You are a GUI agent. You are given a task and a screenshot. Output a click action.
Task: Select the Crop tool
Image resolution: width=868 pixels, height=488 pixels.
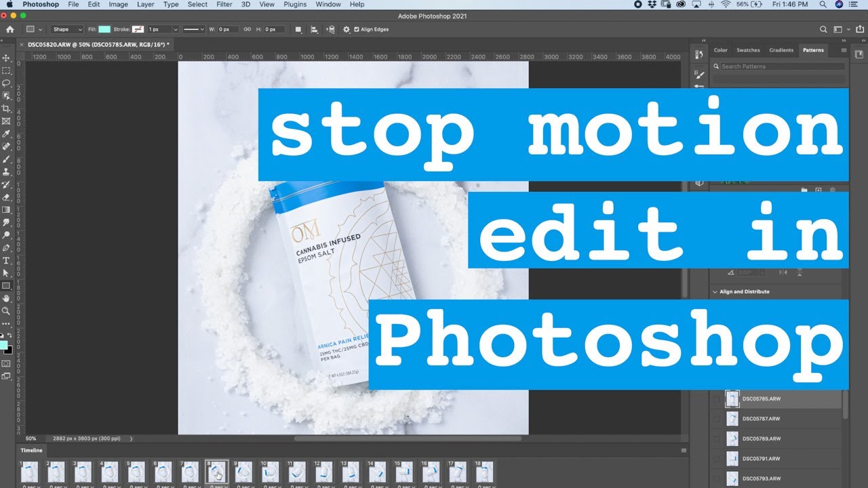point(6,108)
